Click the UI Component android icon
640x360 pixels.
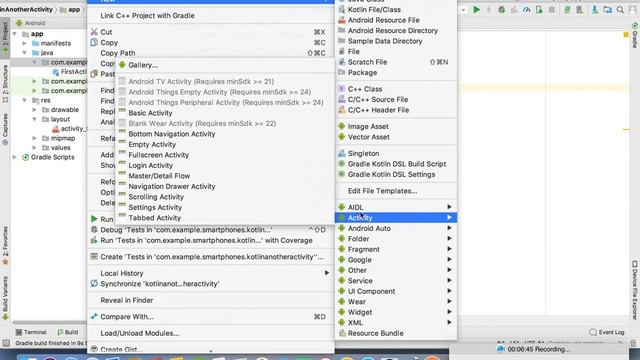[x=342, y=291]
